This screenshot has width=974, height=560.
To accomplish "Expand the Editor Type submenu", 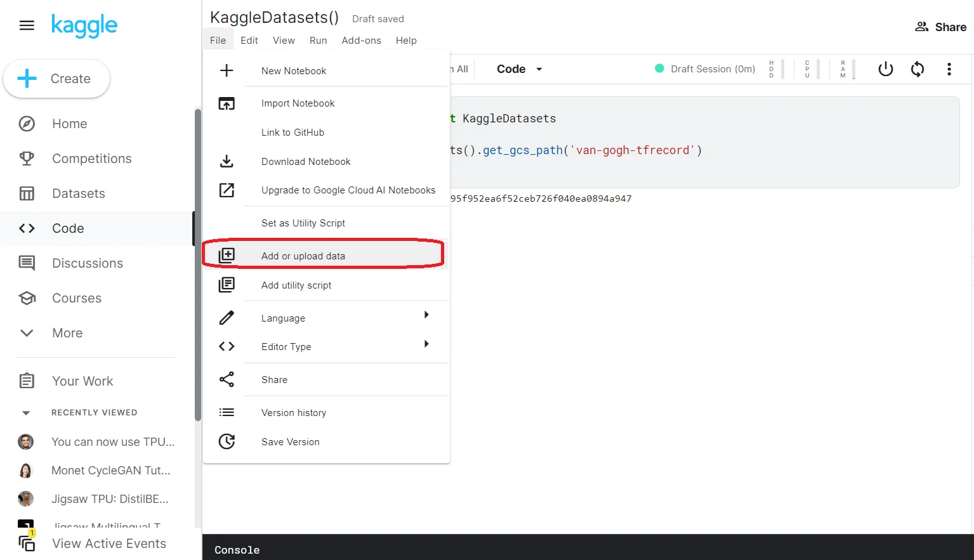I will [426, 344].
